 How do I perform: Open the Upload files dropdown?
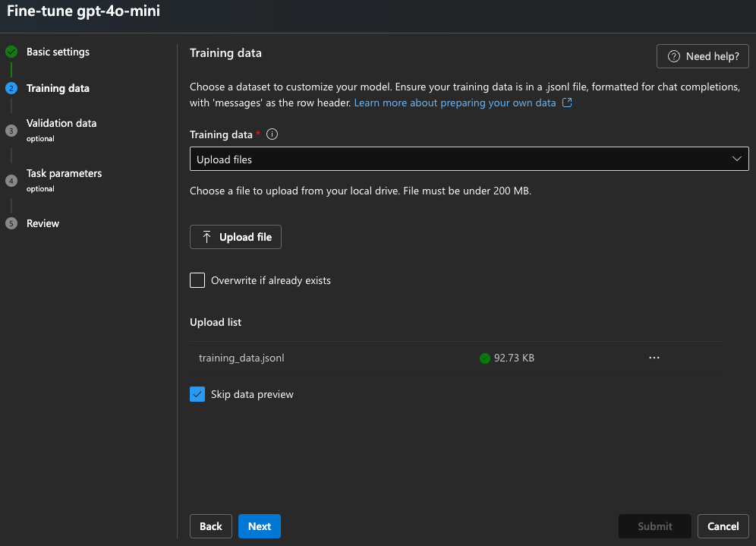click(x=469, y=159)
